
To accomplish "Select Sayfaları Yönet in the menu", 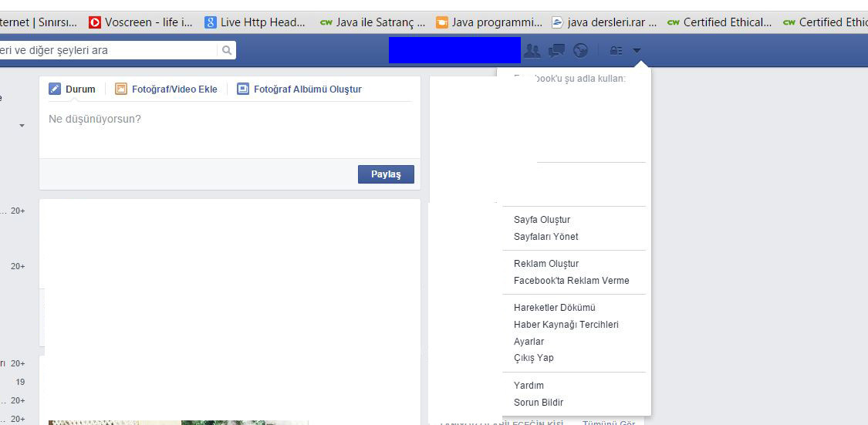I will (545, 236).
